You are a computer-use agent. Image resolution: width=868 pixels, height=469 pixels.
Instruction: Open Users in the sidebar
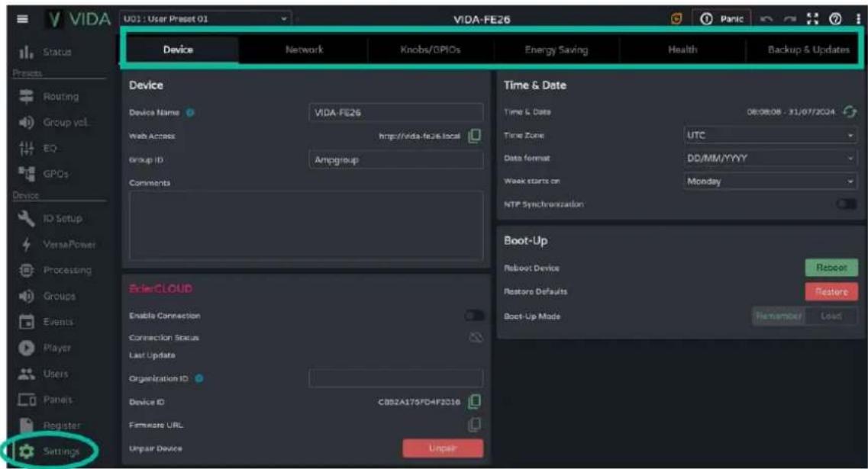point(44,374)
